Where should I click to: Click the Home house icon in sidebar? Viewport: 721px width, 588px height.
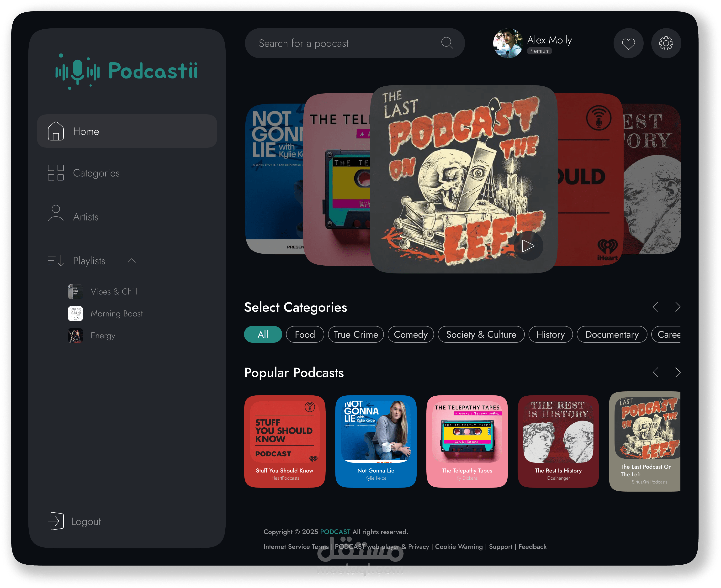pos(56,131)
